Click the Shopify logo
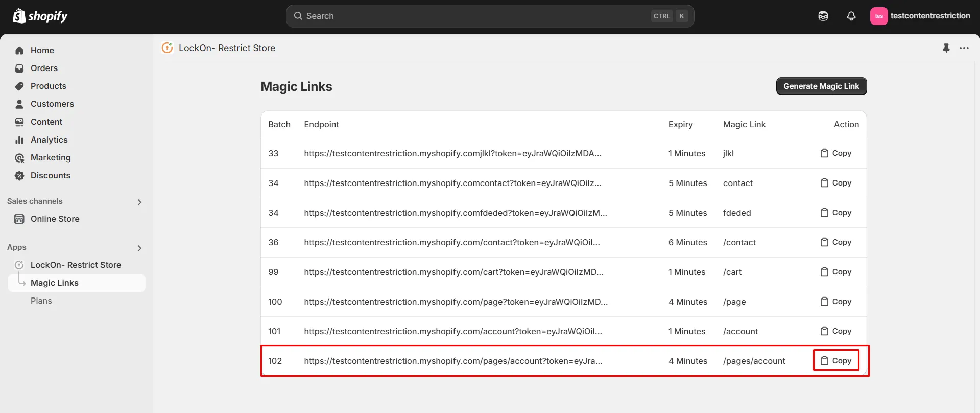 (x=40, y=16)
